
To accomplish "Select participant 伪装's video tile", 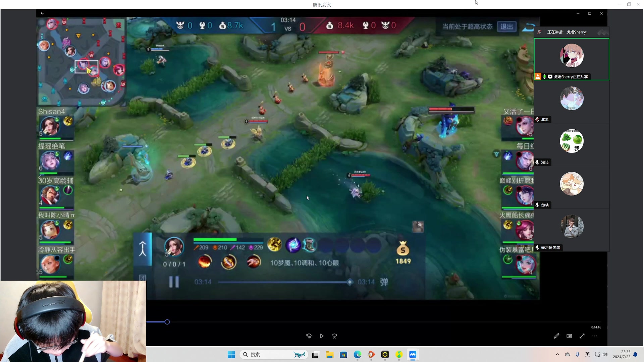I will click(x=572, y=187).
